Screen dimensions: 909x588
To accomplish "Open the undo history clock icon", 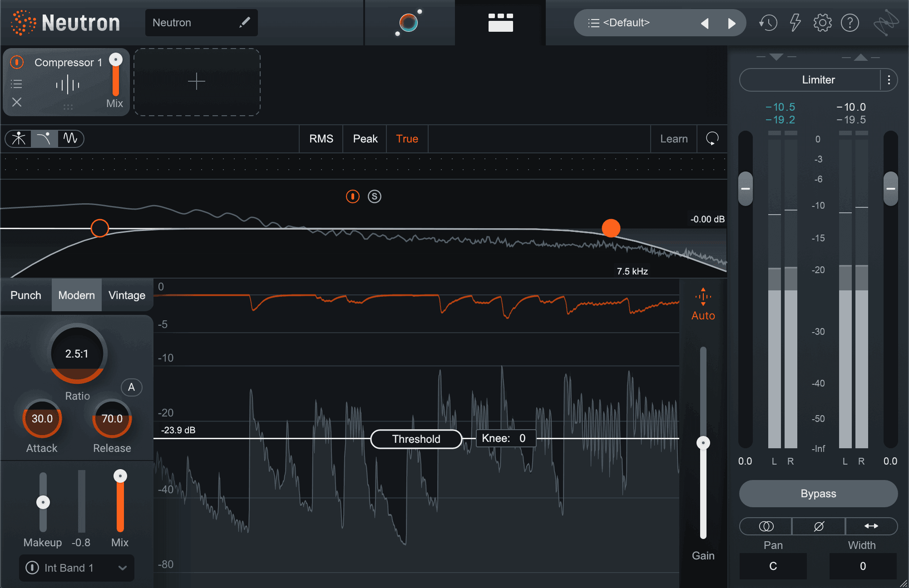I will [x=768, y=22].
